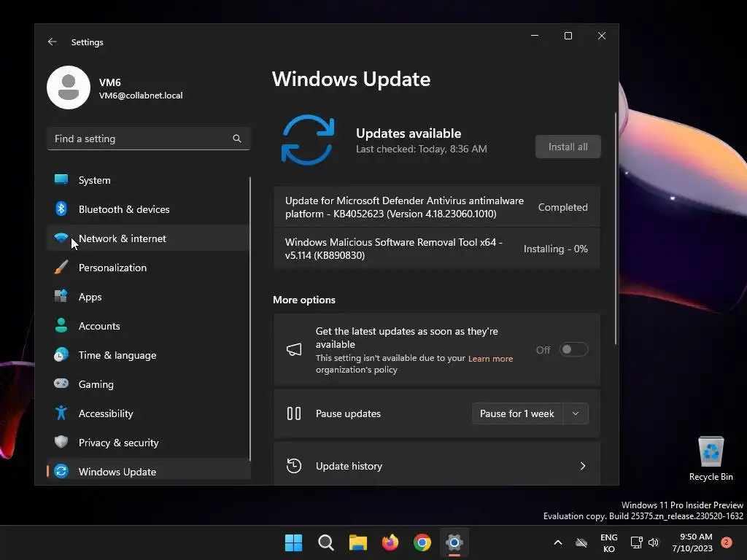Click the Accounts person icon
The height and width of the screenshot is (560, 747).
[61, 325]
